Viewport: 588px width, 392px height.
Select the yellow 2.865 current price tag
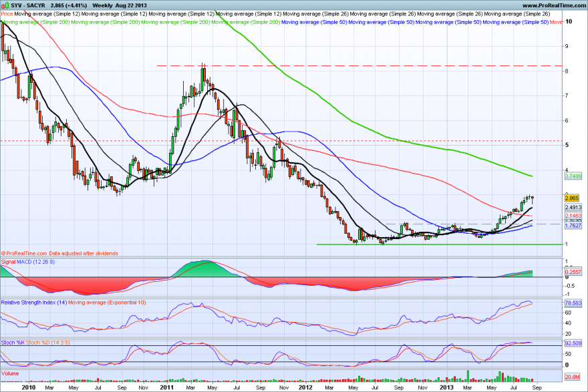[572, 198]
